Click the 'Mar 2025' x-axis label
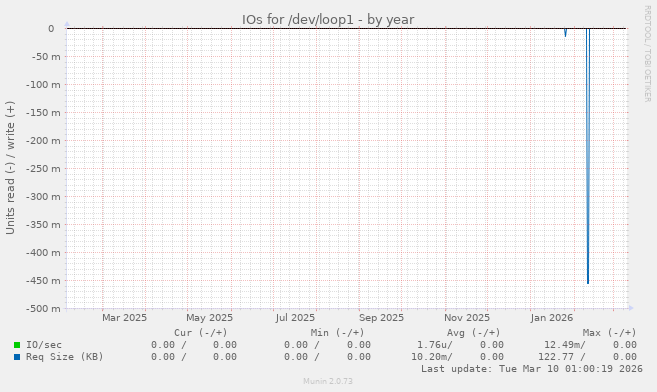 click(x=124, y=318)
